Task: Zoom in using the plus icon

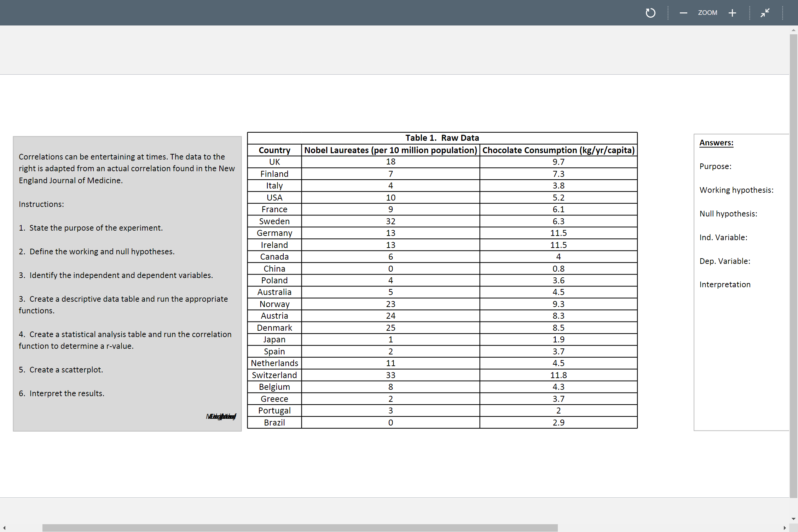Action: (732, 13)
